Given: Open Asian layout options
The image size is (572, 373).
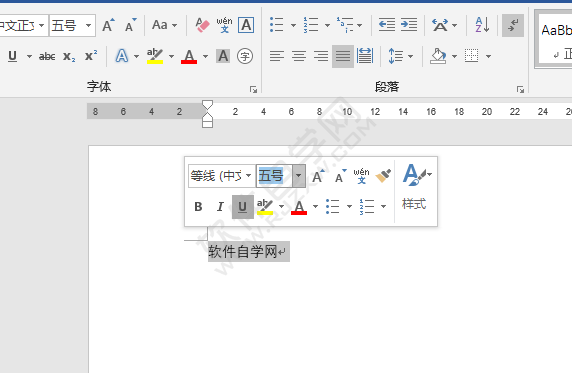Looking at the screenshot, I should pyautogui.click(x=440, y=25).
